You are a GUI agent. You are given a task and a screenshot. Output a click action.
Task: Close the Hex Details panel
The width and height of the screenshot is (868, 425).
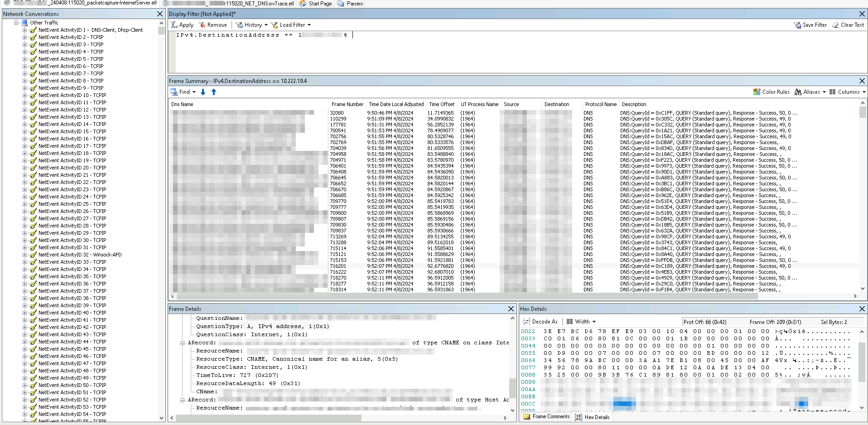click(x=862, y=309)
